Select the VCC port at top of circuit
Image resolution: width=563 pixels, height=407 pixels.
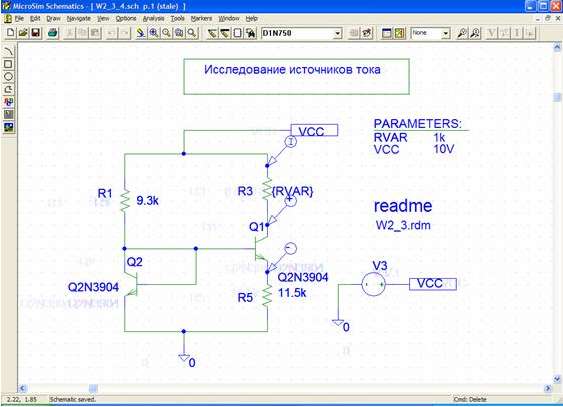point(314,130)
